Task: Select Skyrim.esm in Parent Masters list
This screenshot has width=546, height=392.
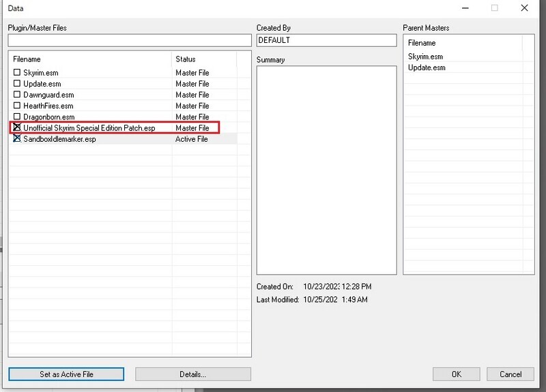Action: pyautogui.click(x=425, y=57)
